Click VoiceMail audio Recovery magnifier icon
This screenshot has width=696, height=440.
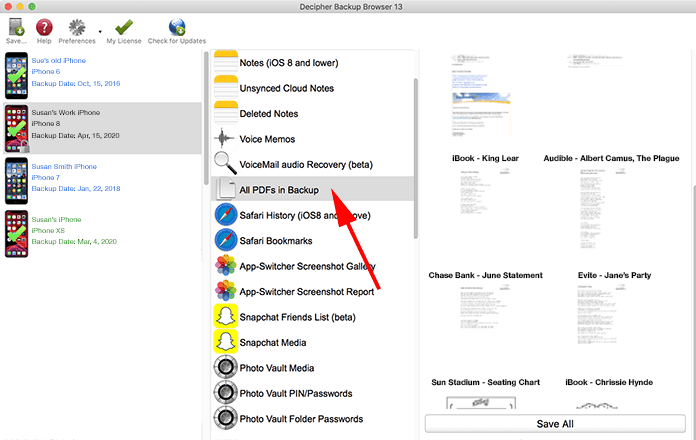(x=225, y=164)
